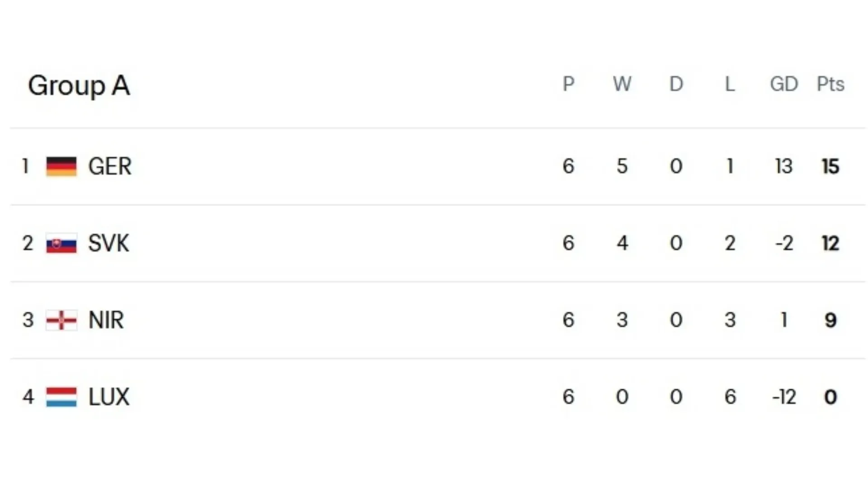868x488 pixels.
Task: Click the D column header
Action: (676, 84)
